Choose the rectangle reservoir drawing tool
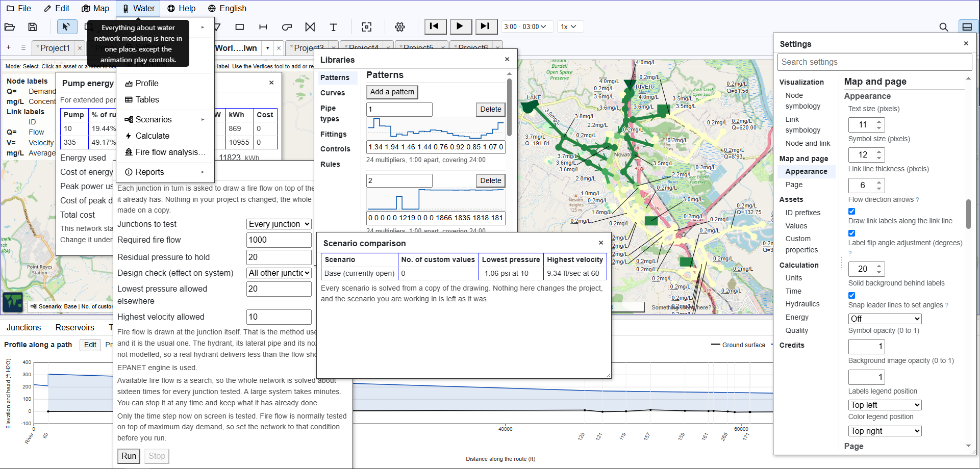This screenshot has width=980, height=469. (x=240, y=27)
